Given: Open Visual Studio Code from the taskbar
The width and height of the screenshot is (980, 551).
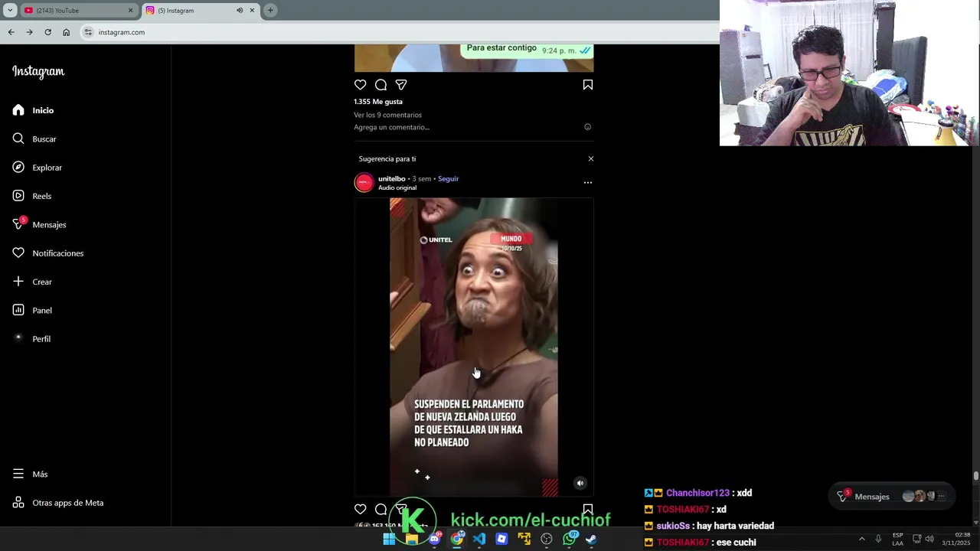Looking at the screenshot, I should 479,539.
